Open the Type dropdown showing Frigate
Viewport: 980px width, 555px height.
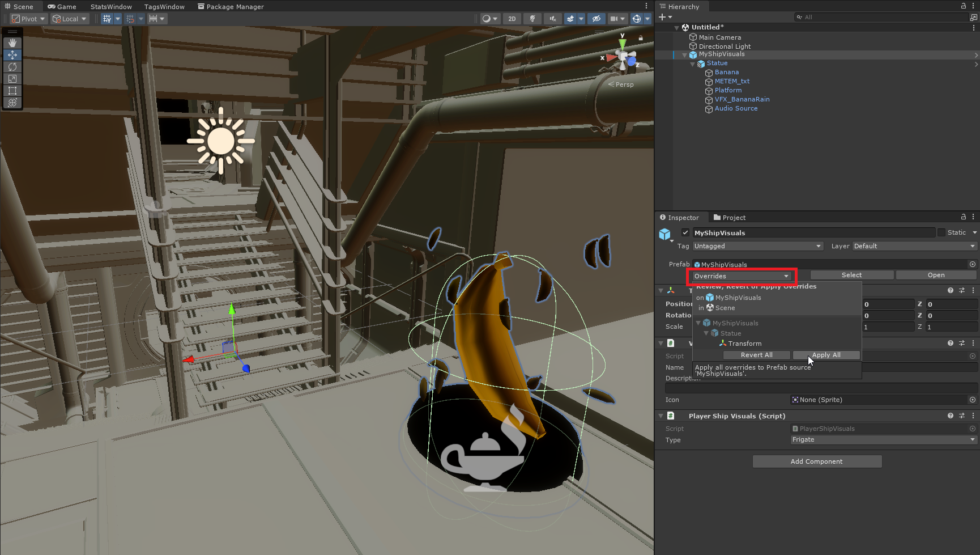[x=883, y=440]
